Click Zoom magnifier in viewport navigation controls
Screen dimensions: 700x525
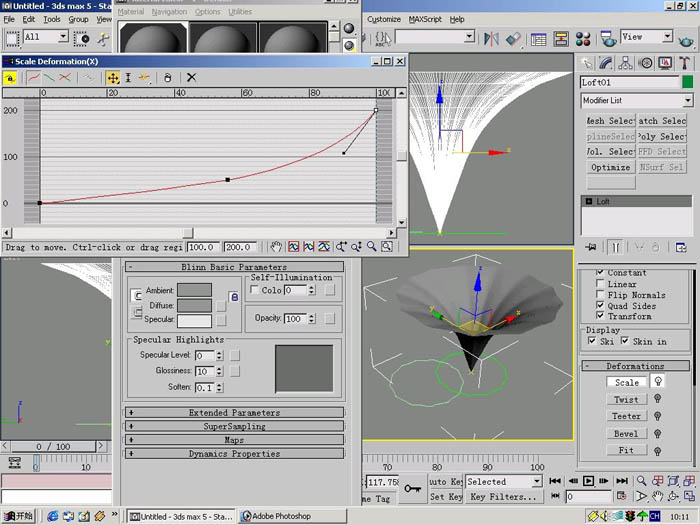click(642, 481)
